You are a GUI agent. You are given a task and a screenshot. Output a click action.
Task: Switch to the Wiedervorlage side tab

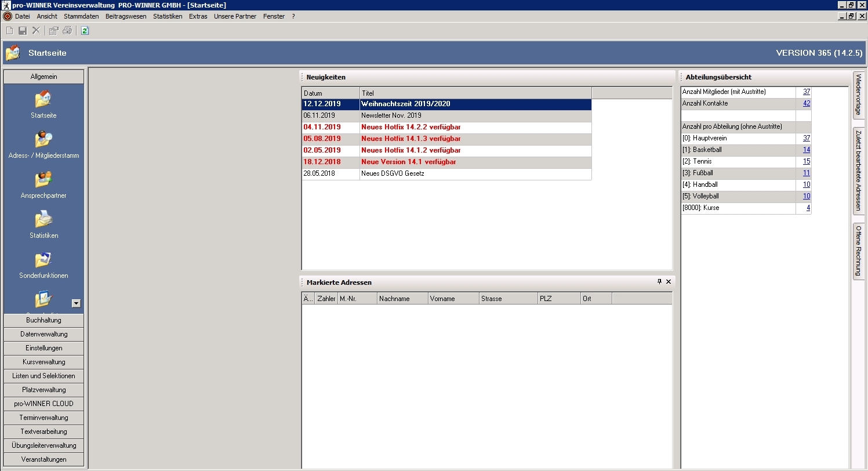tap(858, 95)
